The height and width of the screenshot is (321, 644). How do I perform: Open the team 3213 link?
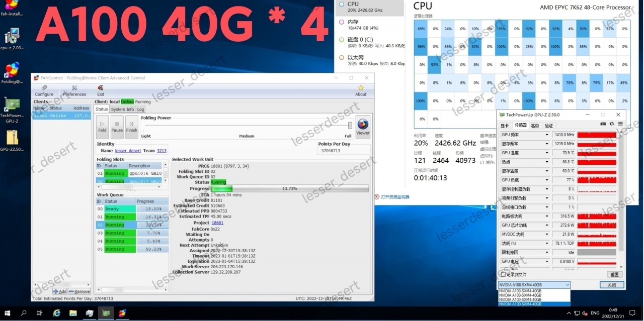tap(162, 151)
